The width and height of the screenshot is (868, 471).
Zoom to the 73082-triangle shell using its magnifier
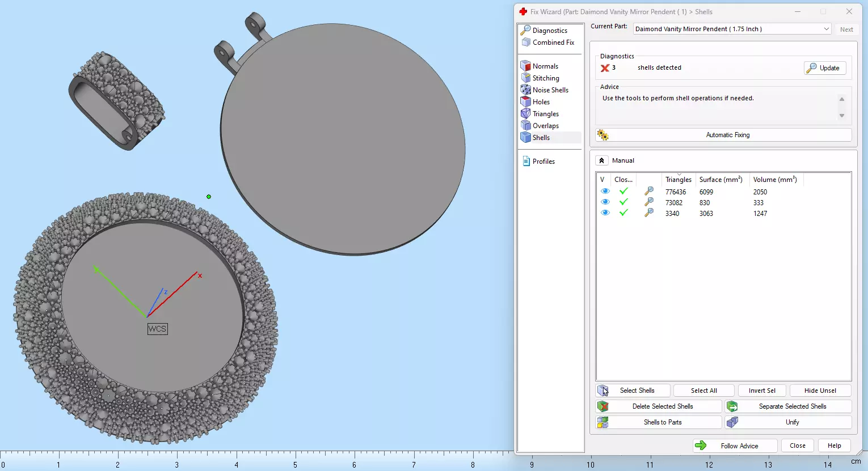649,202
